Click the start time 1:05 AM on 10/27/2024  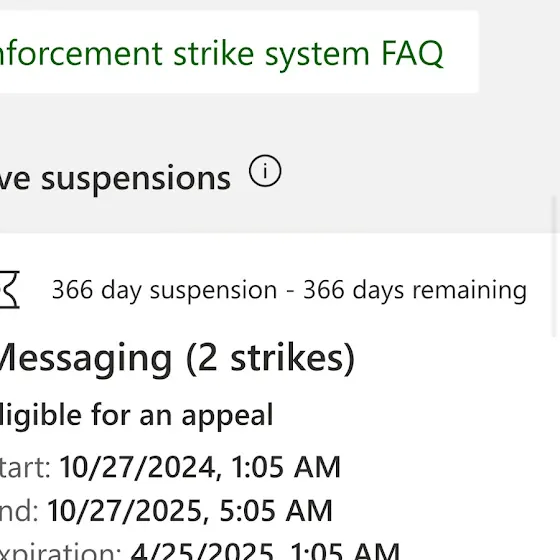click(x=286, y=467)
